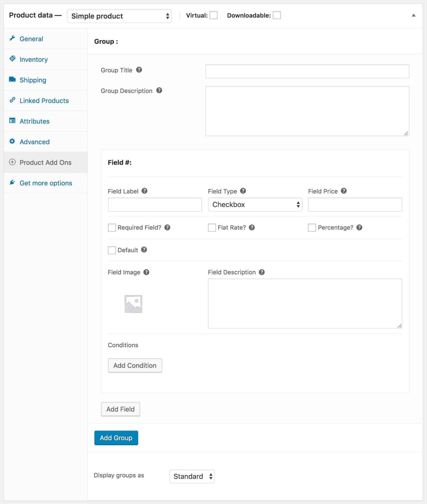Screen dimensions: 427x504
Task: Change the Display groups as dropdown from Standard
Action: 192,476
